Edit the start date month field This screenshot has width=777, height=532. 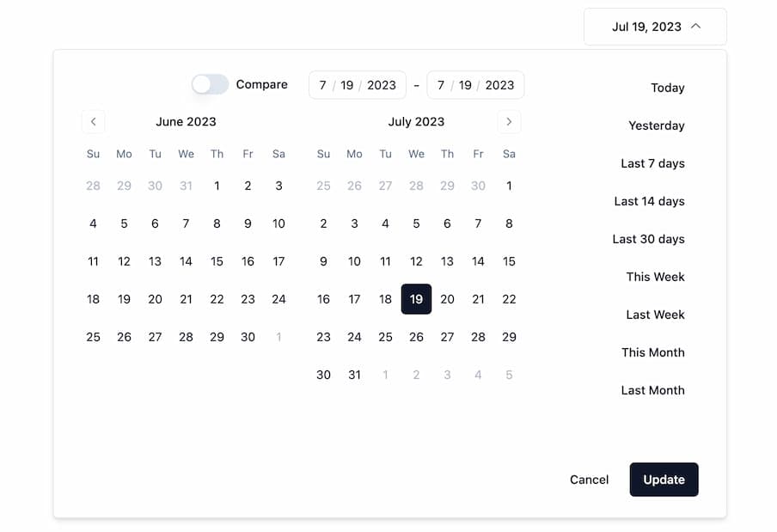pos(323,84)
